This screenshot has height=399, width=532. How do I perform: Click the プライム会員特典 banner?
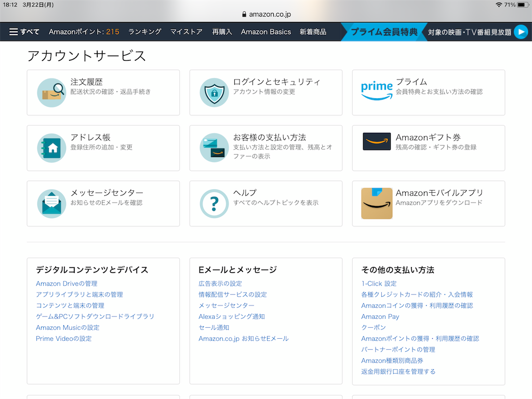click(x=384, y=32)
